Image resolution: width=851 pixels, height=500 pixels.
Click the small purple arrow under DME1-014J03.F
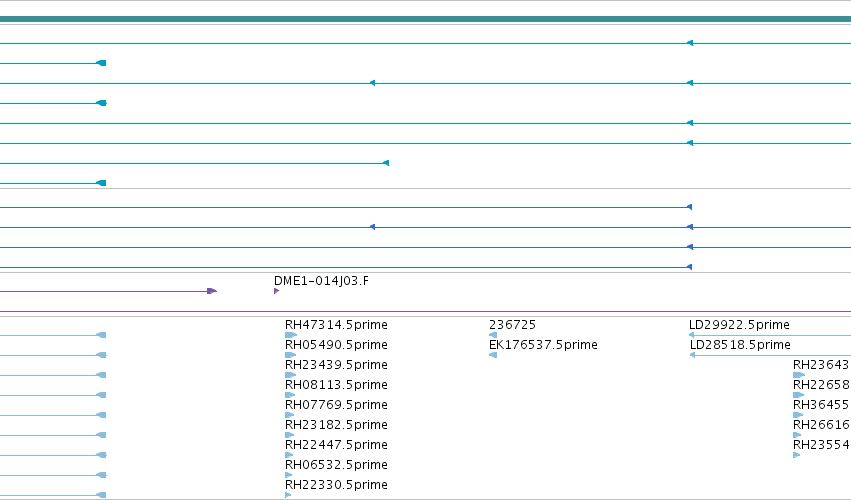[x=276, y=291]
